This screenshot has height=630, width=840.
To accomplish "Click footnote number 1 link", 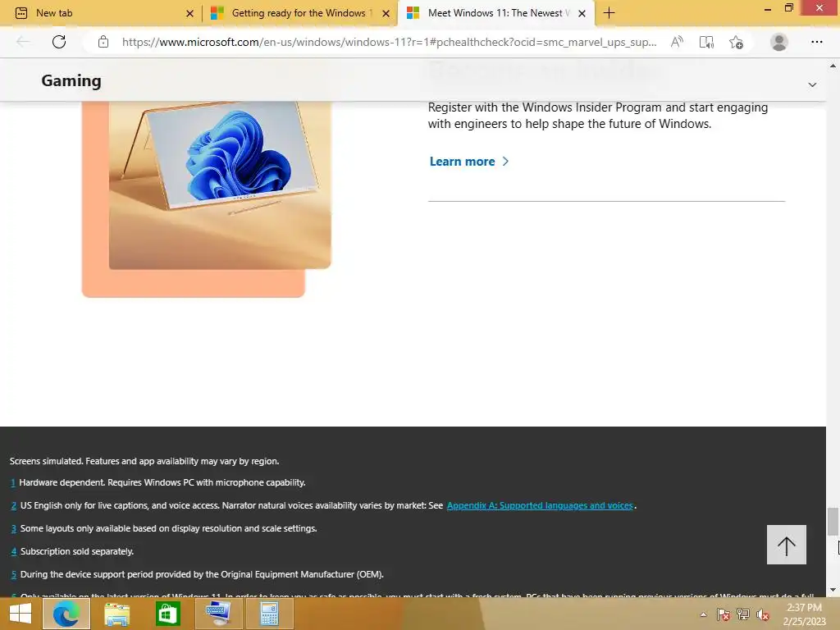I will coord(13,482).
